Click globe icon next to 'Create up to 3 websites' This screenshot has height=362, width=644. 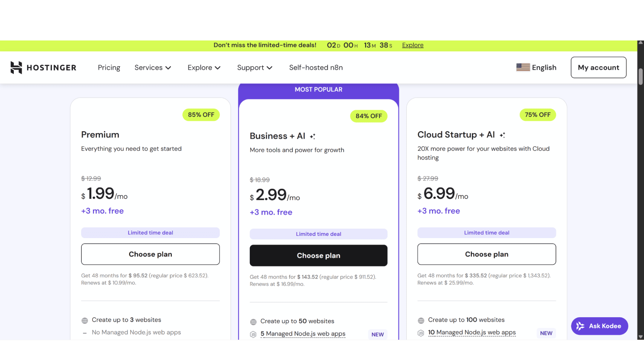[85, 320]
